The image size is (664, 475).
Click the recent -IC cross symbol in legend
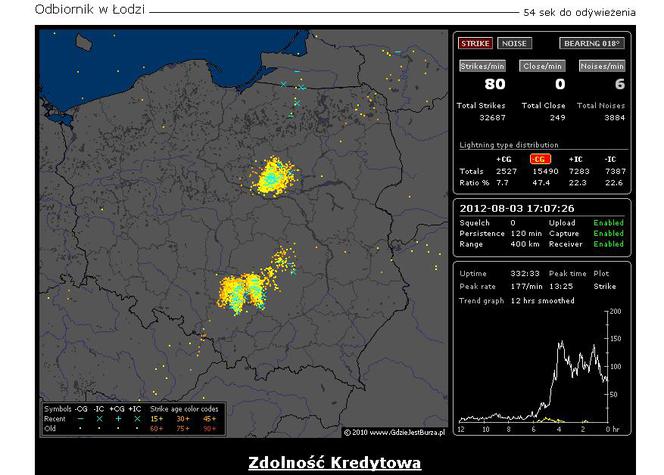pos(99,419)
